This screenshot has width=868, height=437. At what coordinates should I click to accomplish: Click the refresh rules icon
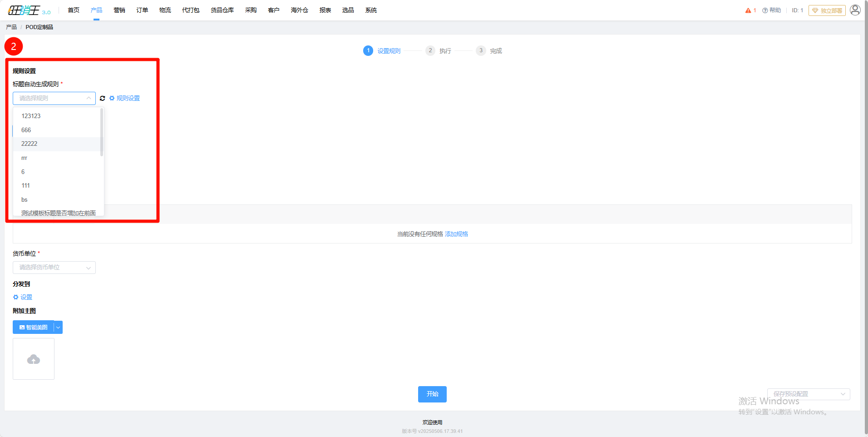pyautogui.click(x=103, y=98)
